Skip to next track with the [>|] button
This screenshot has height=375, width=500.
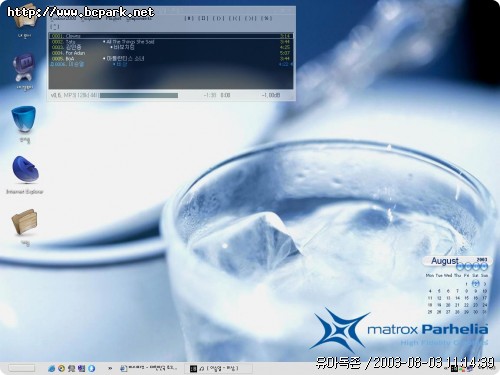click(250, 18)
